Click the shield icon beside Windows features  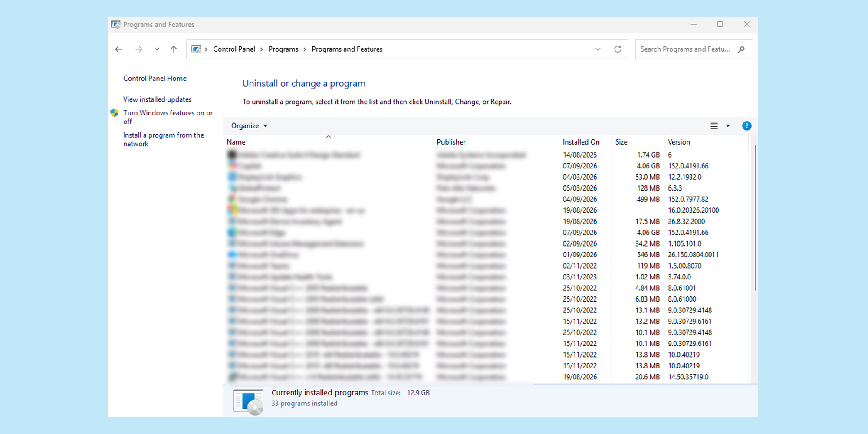pyautogui.click(x=115, y=113)
